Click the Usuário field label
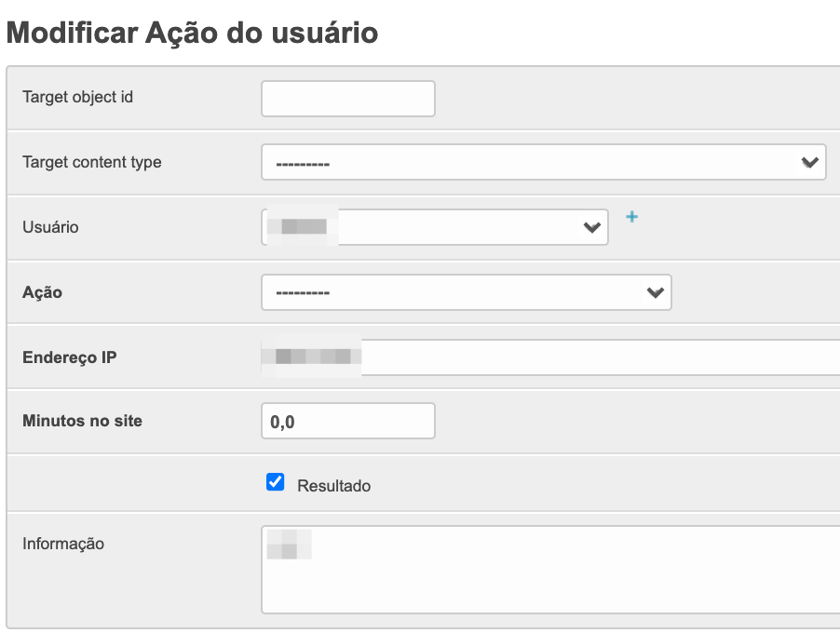Screen dimensions: 840x633 click(50, 227)
